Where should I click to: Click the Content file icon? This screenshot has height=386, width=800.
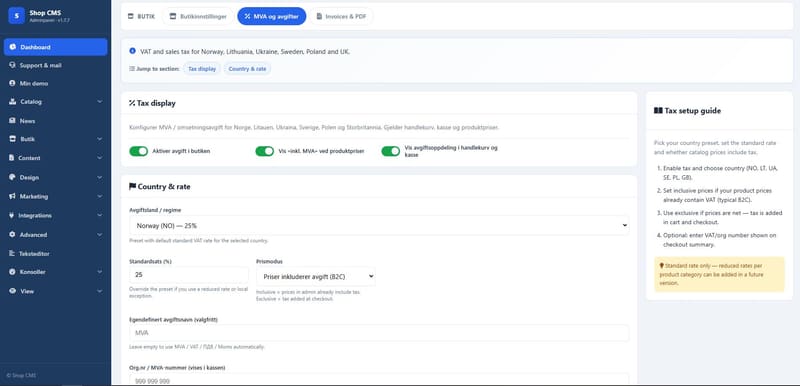coord(12,158)
